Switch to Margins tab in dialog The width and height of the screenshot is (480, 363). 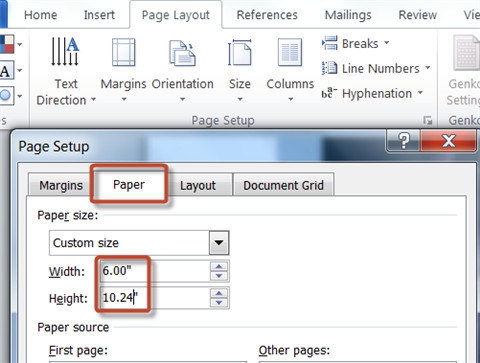(x=61, y=185)
